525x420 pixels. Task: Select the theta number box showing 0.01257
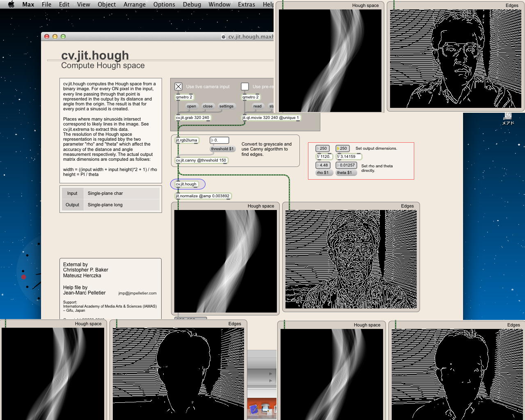click(x=346, y=165)
